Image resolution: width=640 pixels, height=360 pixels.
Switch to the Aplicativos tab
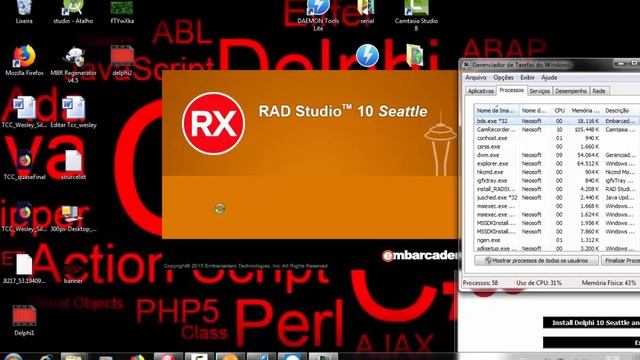pyautogui.click(x=481, y=91)
